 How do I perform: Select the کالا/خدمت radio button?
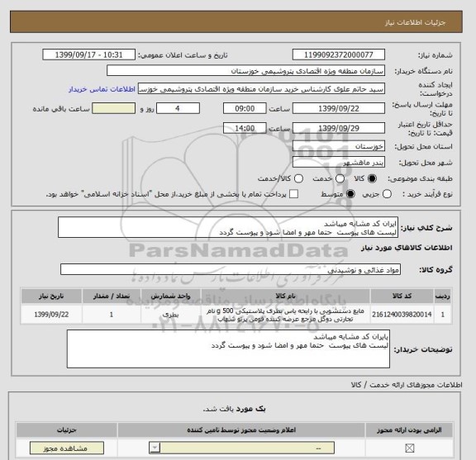pos(298,178)
